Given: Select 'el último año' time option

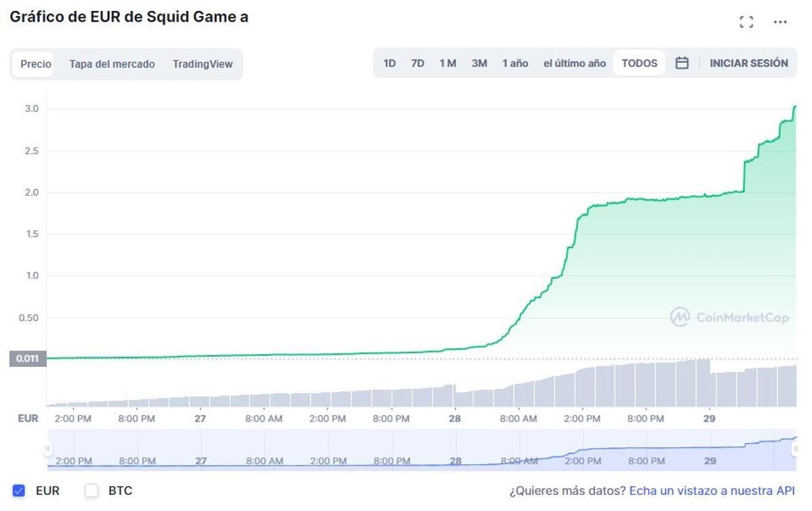Looking at the screenshot, I should click(574, 62).
